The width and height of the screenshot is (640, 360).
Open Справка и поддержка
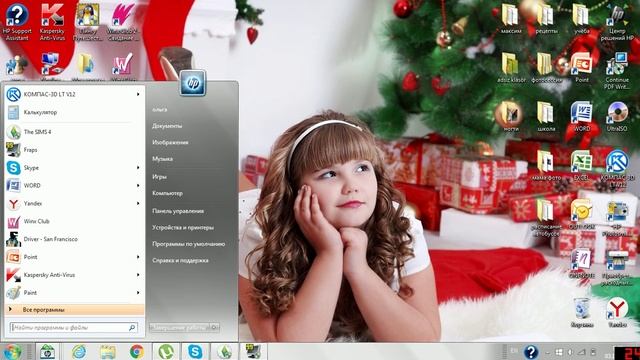pos(180,260)
